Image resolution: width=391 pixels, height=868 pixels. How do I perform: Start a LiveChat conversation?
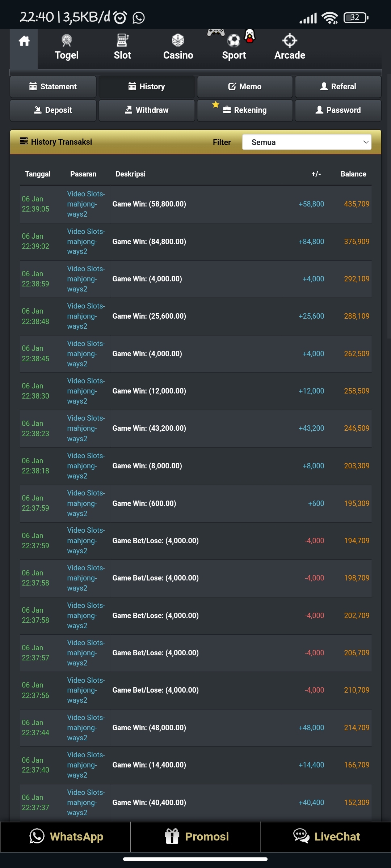click(x=326, y=837)
